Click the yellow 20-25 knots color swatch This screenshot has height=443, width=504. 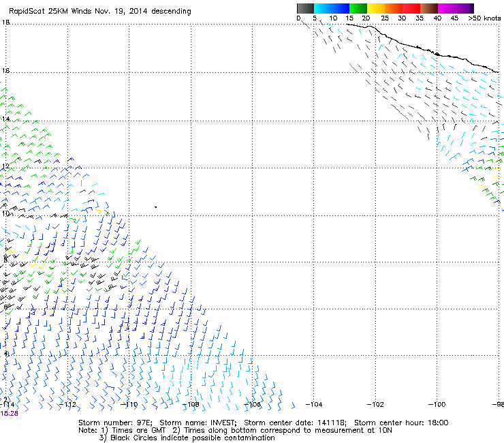coord(376,8)
